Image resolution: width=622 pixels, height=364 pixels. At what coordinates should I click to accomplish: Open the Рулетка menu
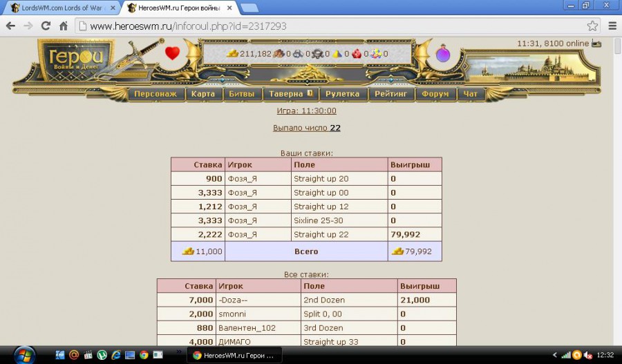[342, 94]
